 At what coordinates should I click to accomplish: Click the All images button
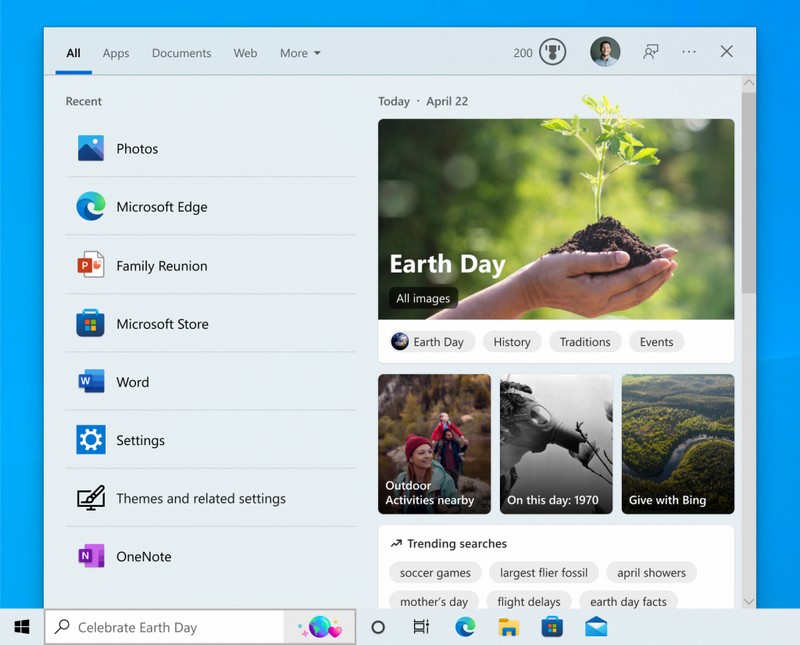[421, 298]
